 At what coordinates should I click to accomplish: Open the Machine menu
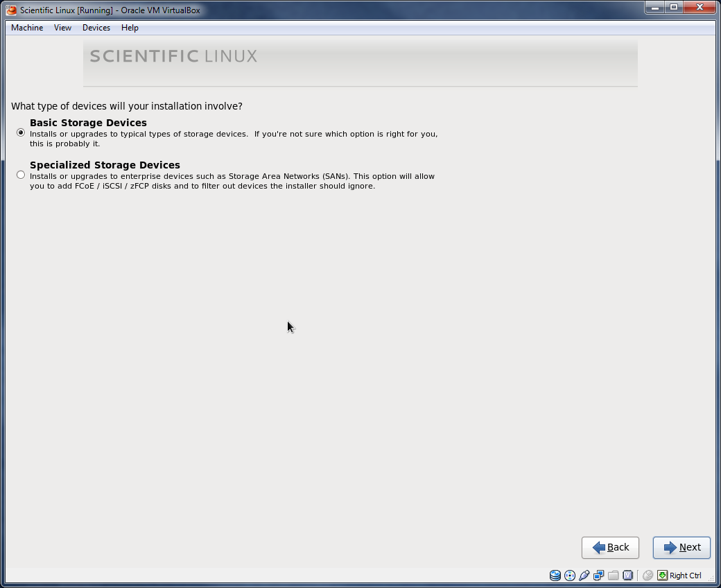pos(27,28)
